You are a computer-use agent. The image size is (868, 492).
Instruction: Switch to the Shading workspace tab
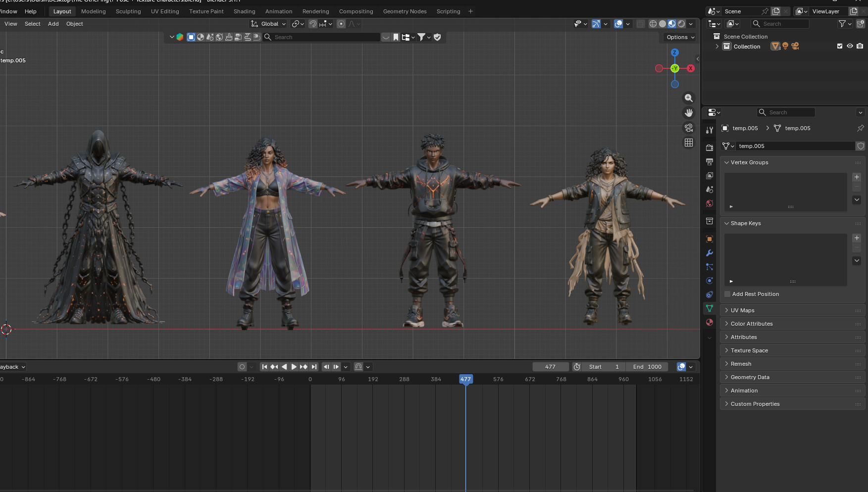[x=245, y=11]
